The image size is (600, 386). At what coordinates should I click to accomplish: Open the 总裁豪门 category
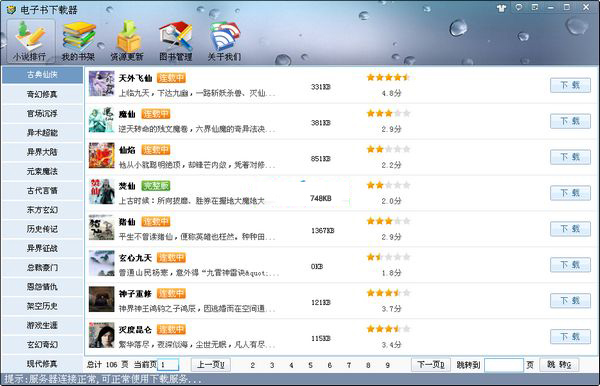(42, 267)
